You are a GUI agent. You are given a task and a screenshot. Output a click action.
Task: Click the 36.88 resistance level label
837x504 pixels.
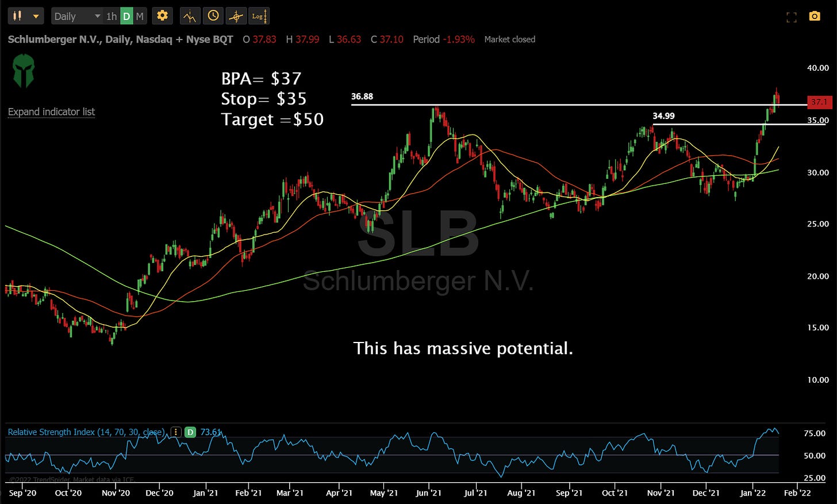pyautogui.click(x=362, y=97)
